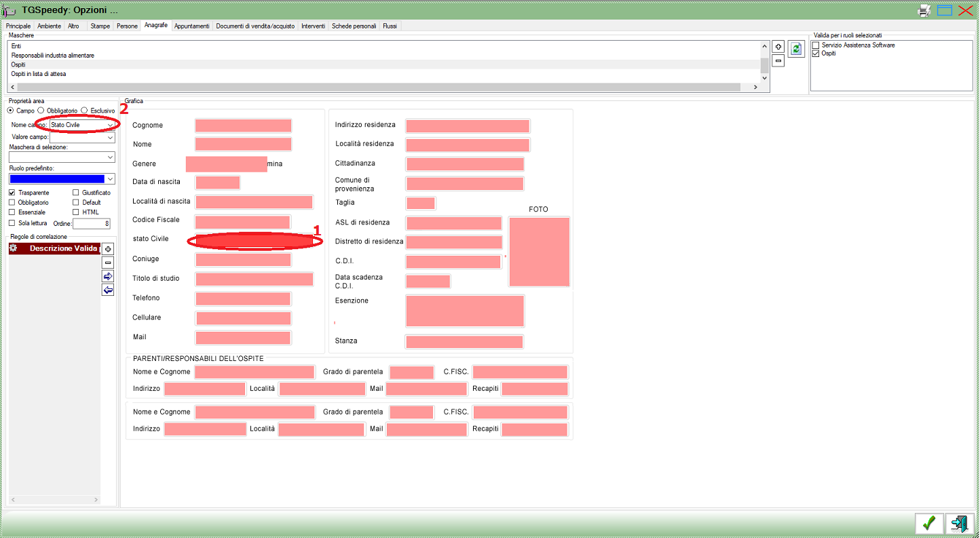Confirm with the green checkmark button

(929, 523)
